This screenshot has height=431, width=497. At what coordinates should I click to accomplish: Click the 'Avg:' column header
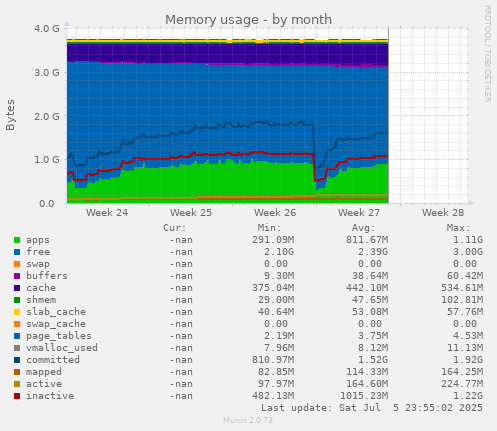[364, 228]
